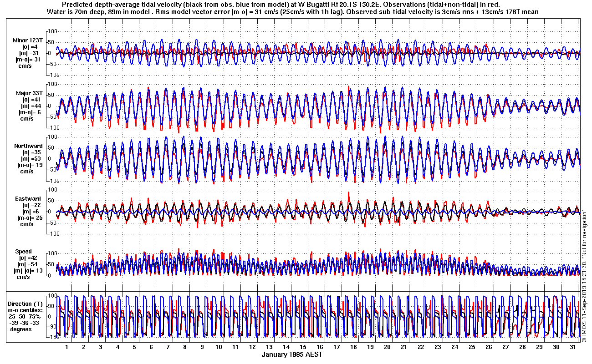The width and height of the screenshot is (592, 364).
Task: Click the '|o| =22' value in the Eastward panel
Action: 31,205
